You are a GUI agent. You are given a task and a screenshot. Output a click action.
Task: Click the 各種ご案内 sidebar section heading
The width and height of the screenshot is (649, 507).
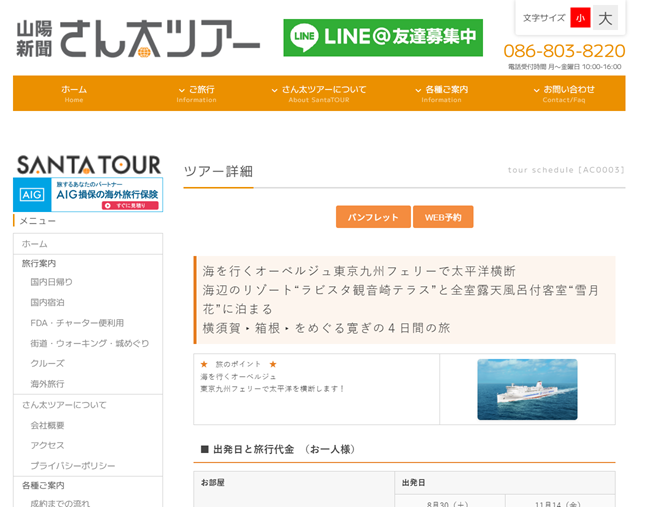point(43,485)
